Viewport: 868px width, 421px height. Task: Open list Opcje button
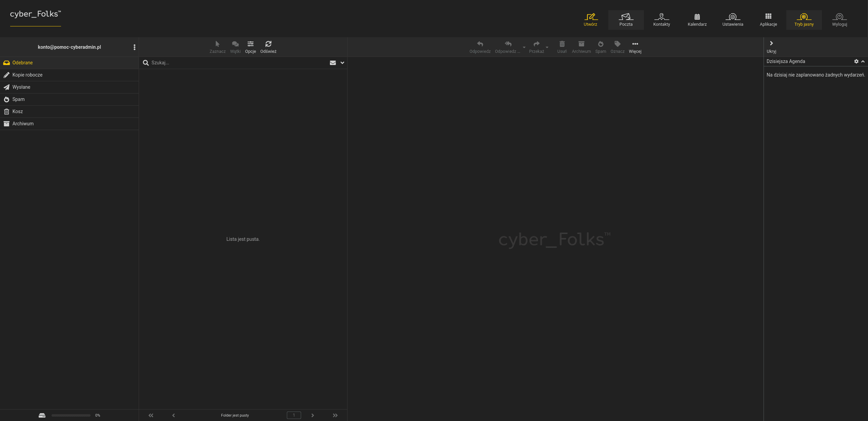[251, 47]
